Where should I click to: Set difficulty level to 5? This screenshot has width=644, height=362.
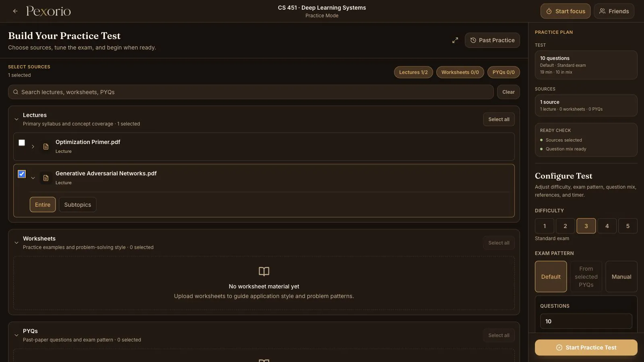628,226
